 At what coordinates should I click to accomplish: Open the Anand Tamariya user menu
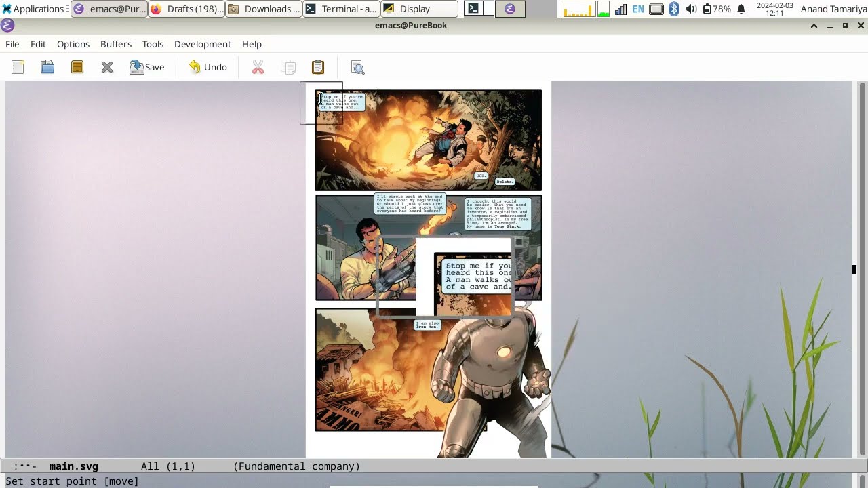click(x=833, y=9)
